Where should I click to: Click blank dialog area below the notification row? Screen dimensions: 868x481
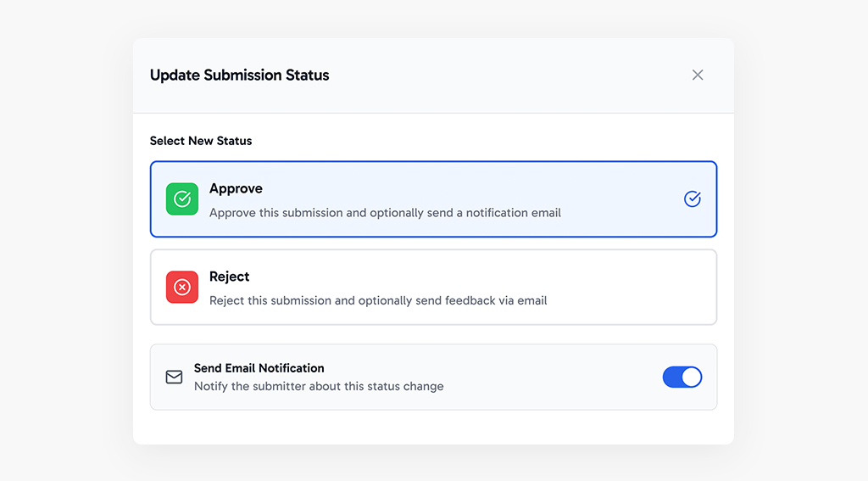pyautogui.click(x=432, y=428)
